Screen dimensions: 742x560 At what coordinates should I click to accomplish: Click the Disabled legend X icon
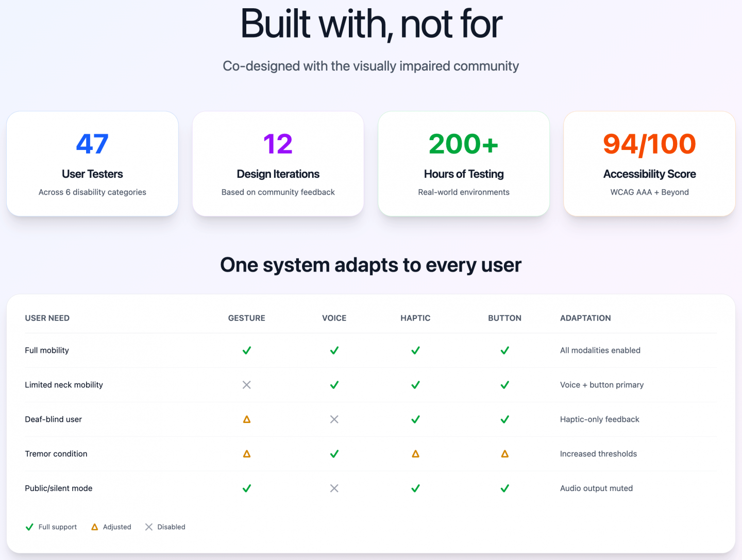[x=149, y=527]
